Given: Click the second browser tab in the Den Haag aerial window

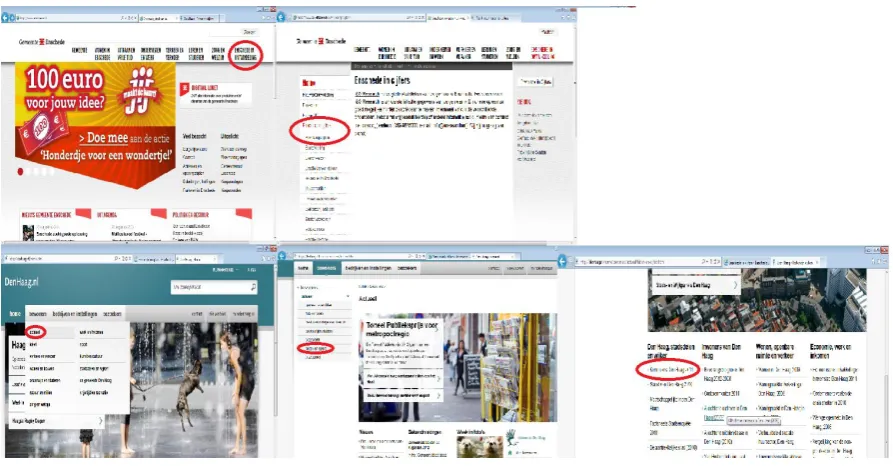Looking at the screenshot, I should point(794,262).
